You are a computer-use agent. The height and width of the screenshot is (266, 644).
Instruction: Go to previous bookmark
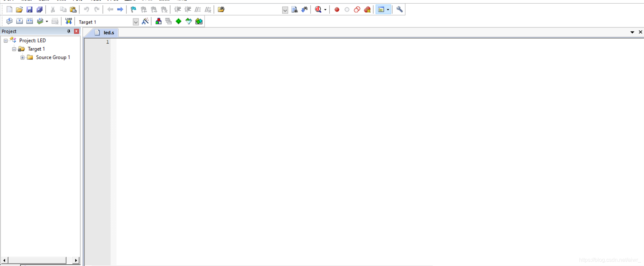click(x=144, y=9)
